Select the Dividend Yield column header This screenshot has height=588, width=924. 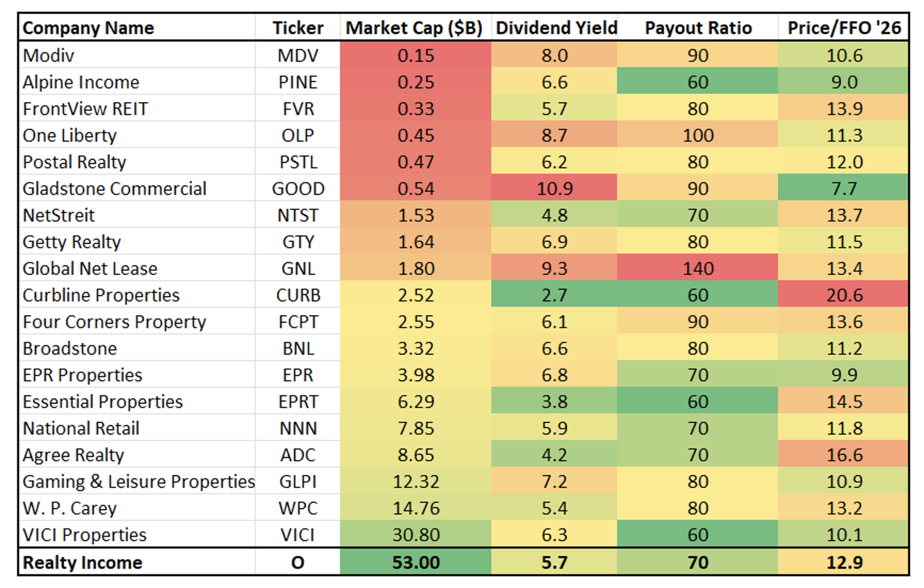tap(556, 28)
